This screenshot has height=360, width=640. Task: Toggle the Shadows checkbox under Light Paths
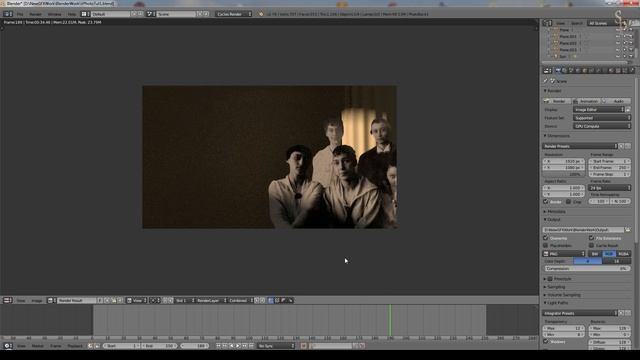click(546, 342)
